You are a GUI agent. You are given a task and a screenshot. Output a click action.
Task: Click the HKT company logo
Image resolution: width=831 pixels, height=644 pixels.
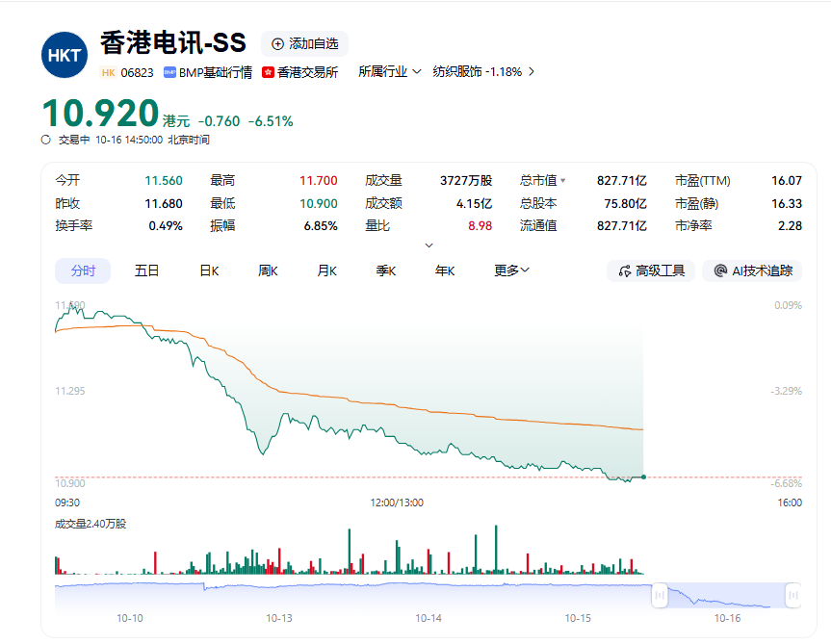(x=65, y=55)
